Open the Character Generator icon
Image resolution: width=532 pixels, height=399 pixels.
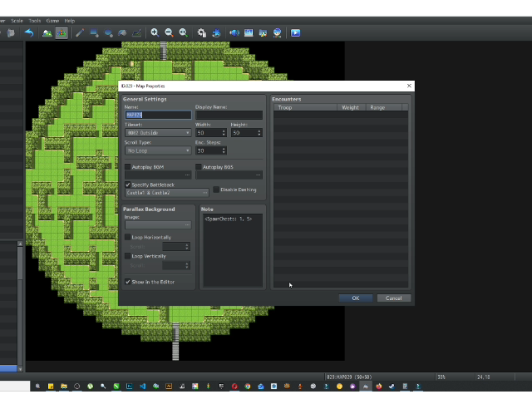pos(277,33)
